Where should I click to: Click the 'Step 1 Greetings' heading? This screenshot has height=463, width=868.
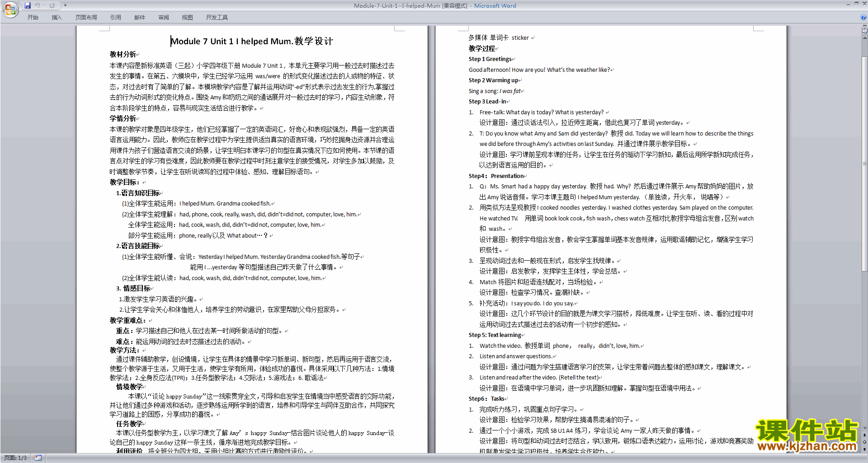[490, 59]
